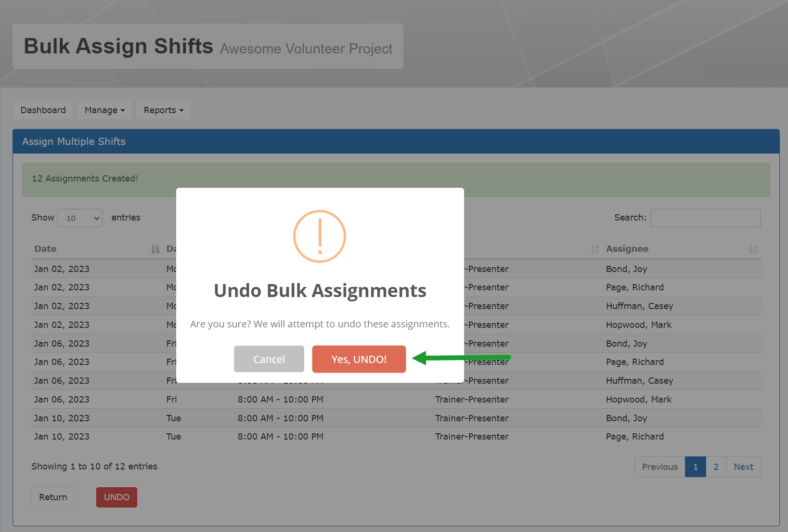Open the Dashboard page
The width and height of the screenshot is (788, 532).
tap(43, 110)
